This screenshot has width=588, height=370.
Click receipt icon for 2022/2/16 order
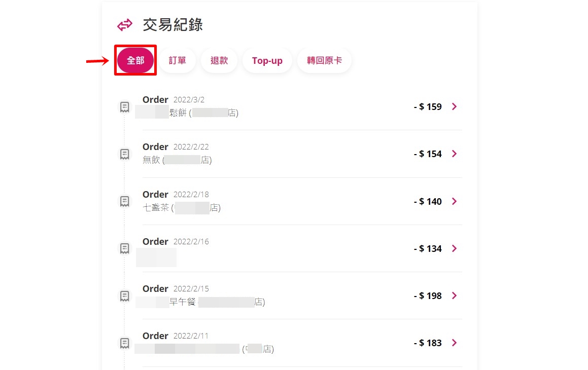(x=124, y=249)
